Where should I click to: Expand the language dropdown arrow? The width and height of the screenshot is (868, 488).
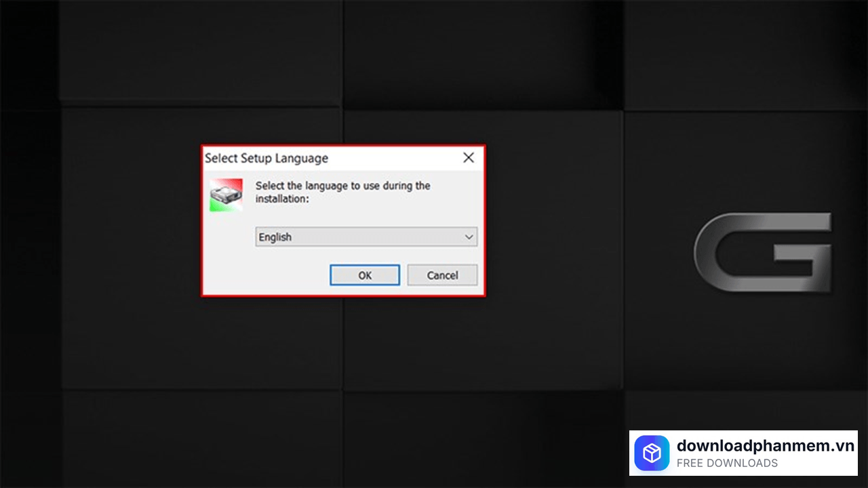point(469,237)
